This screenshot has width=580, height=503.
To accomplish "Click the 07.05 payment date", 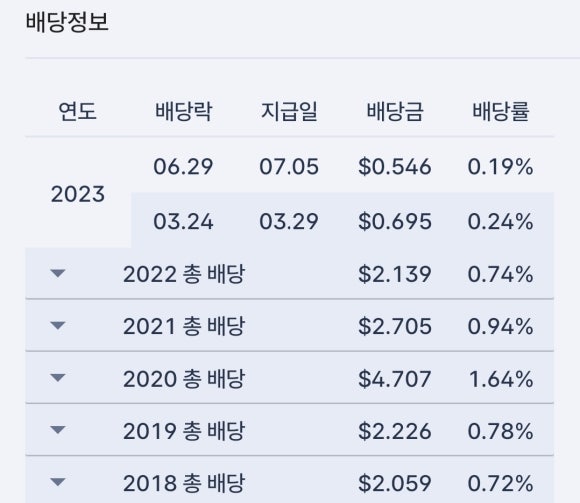I will click(x=289, y=166).
